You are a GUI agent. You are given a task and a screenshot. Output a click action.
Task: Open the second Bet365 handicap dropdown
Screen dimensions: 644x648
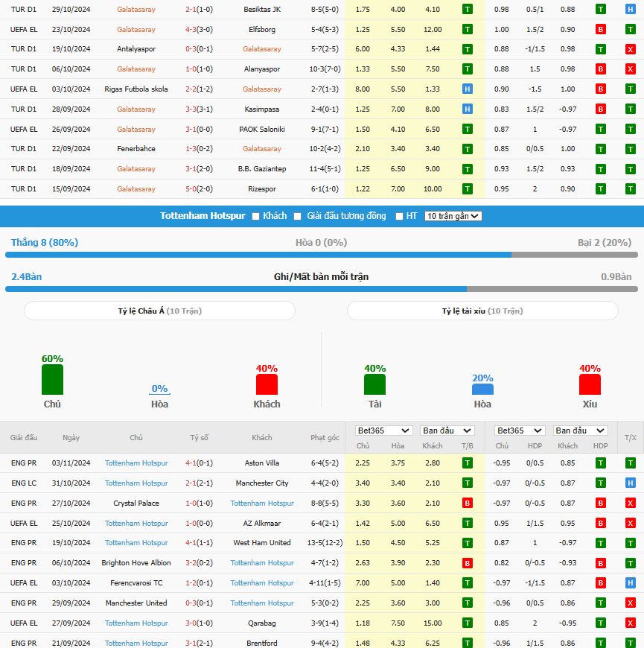(520, 431)
